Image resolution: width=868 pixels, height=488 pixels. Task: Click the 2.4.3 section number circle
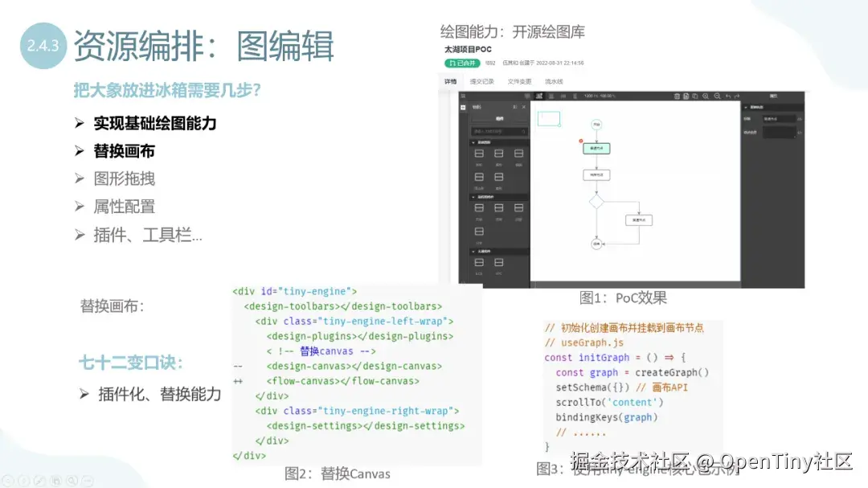click(43, 45)
